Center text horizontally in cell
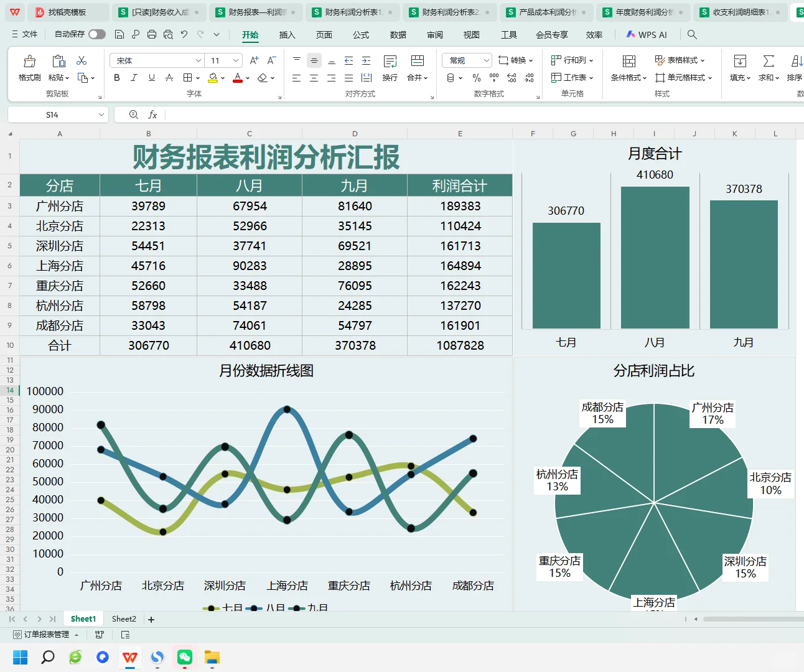Screen dimensions: 804x672 314,78
